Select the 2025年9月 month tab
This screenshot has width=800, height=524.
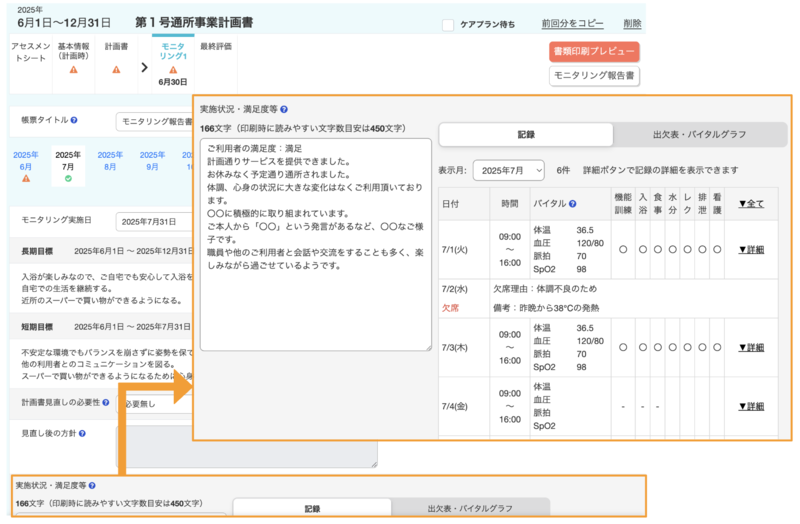pos(153,161)
